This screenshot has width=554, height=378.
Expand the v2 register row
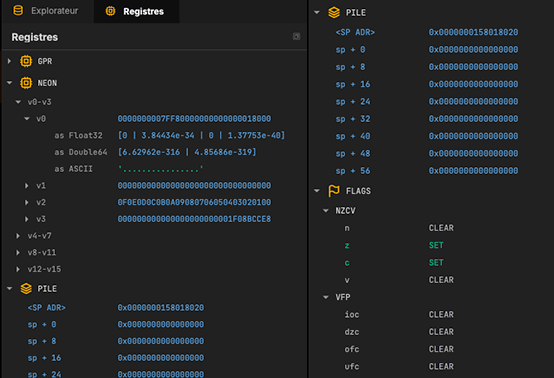tap(26, 202)
